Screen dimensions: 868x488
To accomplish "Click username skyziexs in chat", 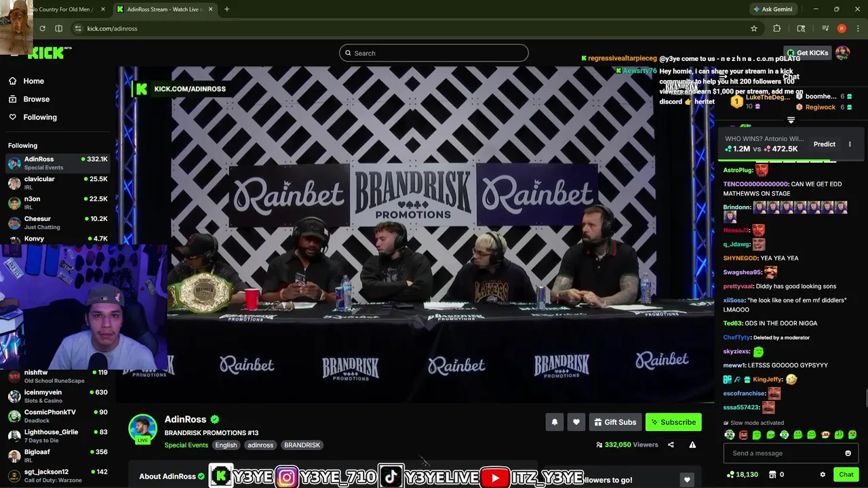I will (x=736, y=351).
